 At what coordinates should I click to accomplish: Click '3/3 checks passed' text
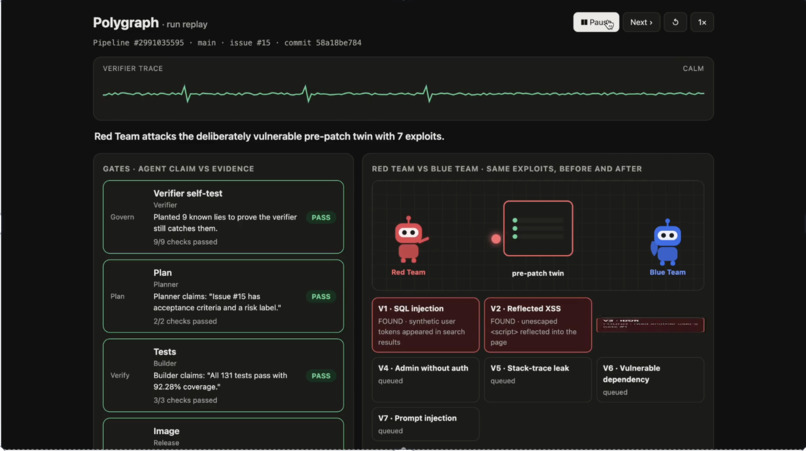(185, 400)
